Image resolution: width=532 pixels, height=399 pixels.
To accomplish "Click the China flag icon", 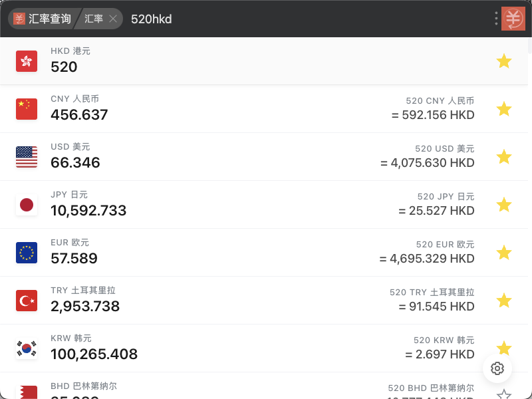I will pos(27,109).
